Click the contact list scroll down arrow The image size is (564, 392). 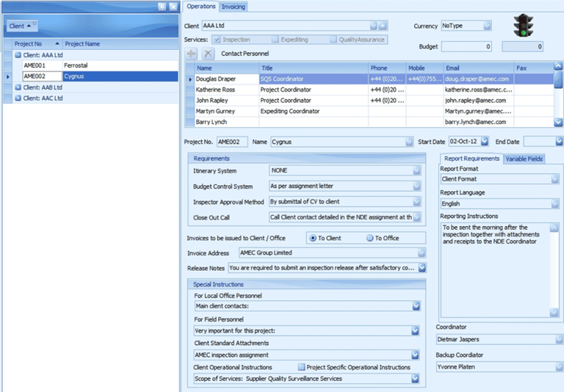tap(558, 123)
